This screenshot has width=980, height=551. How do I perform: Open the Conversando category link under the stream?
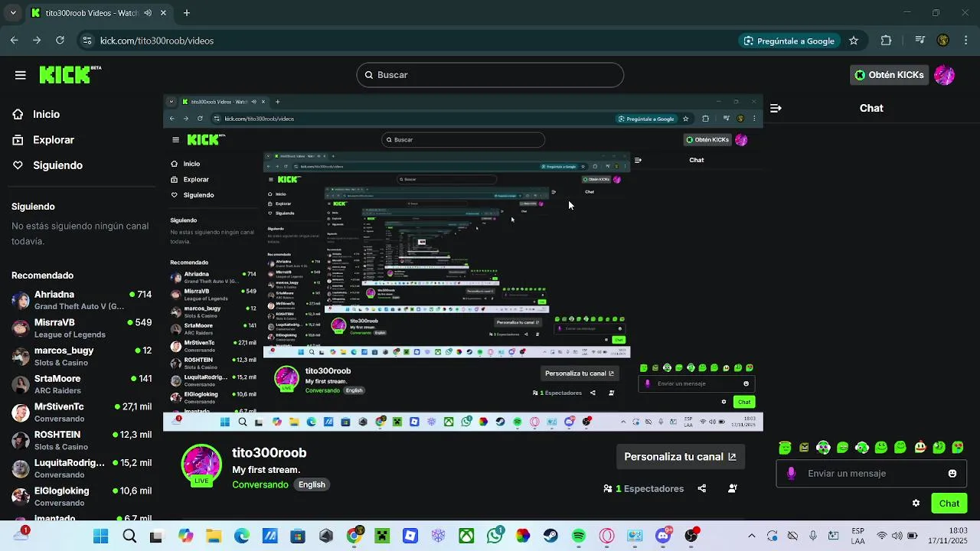pyautogui.click(x=260, y=484)
